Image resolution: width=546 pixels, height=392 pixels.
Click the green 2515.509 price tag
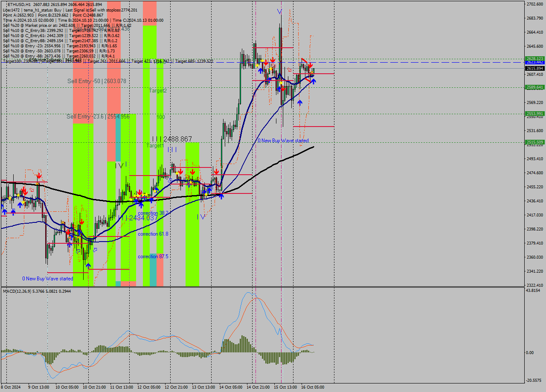tap(534, 142)
